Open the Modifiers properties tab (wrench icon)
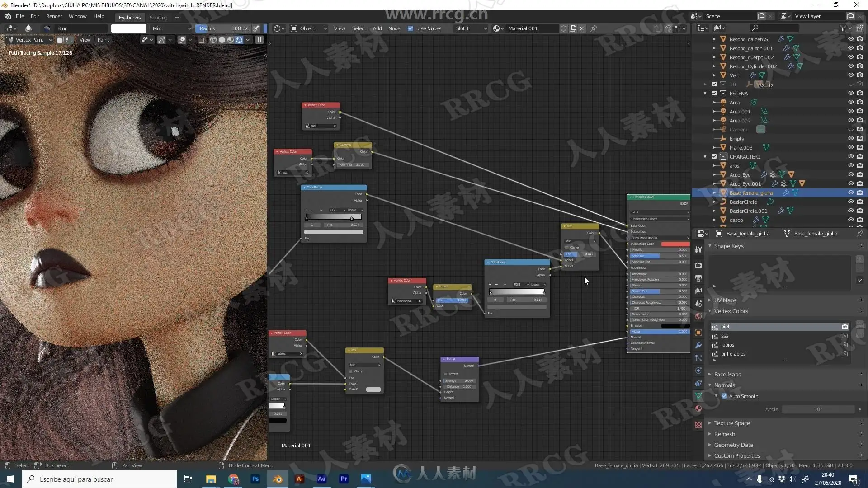This screenshot has width=868, height=488. tap(698, 345)
